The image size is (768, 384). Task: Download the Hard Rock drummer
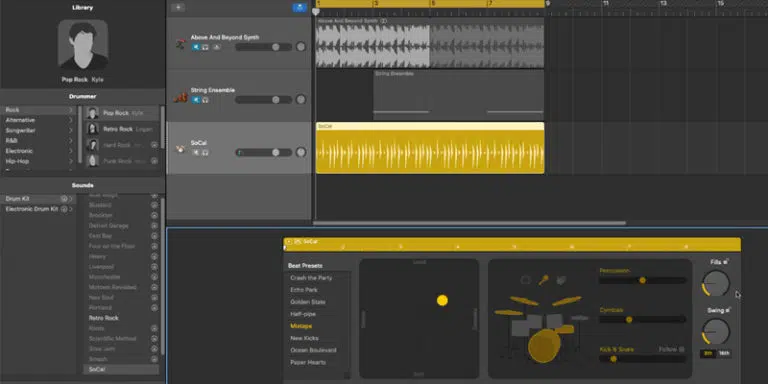pyautogui.click(x=154, y=145)
